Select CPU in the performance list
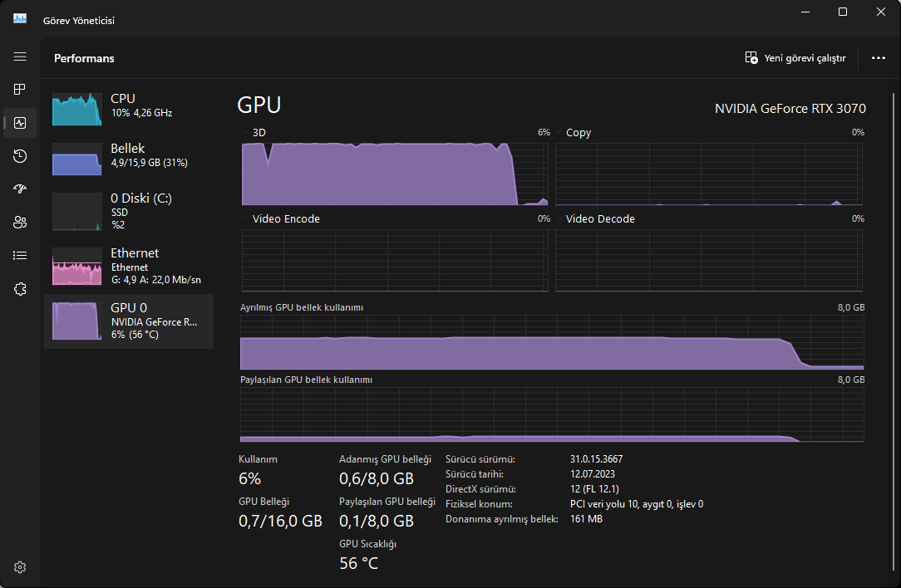 pyautogui.click(x=129, y=105)
